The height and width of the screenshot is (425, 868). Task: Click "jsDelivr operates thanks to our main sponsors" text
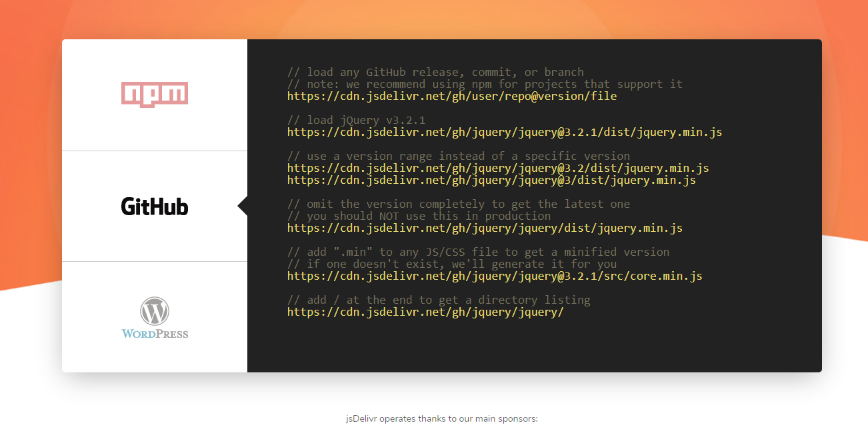[441, 419]
